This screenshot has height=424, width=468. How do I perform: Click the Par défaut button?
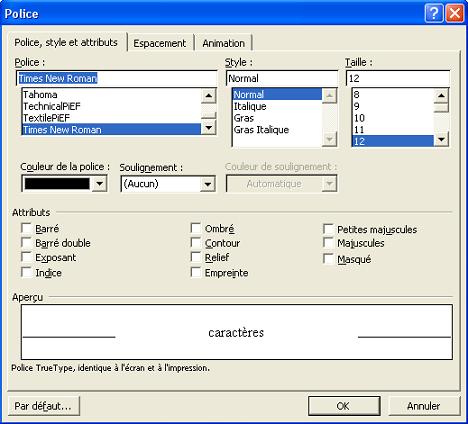(x=43, y=406)
